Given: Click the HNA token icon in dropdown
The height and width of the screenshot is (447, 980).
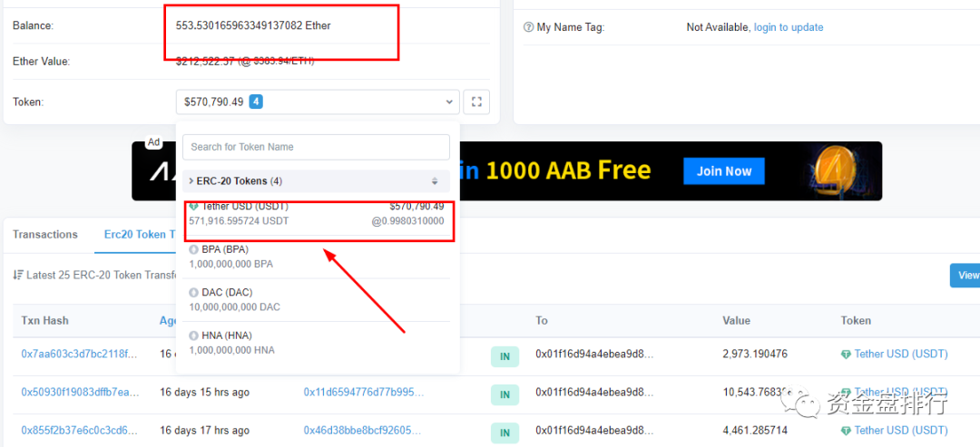Looking at the screenshot, I should [194, 335].
